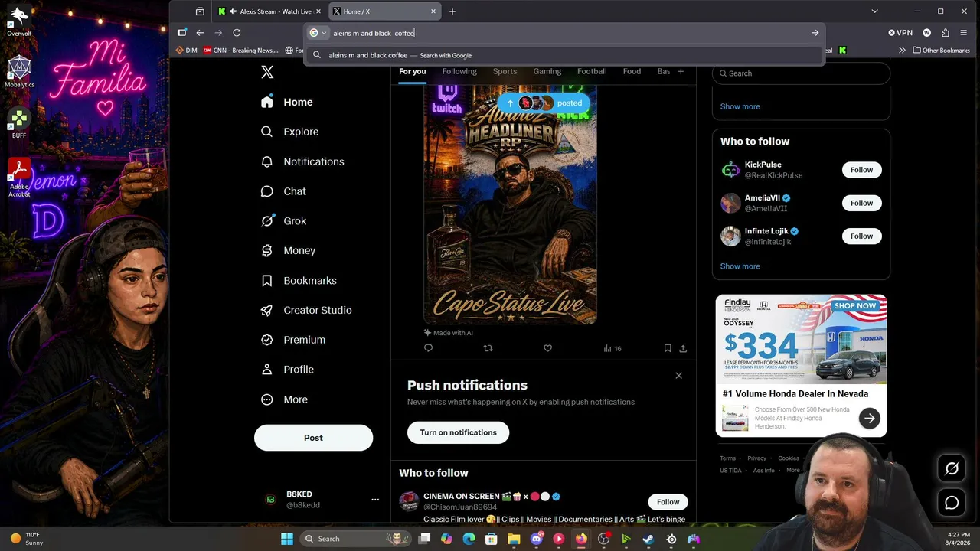Follow Infinte Lojik
This screenshot has height=551, width=980.
click(x=861, y=236)
